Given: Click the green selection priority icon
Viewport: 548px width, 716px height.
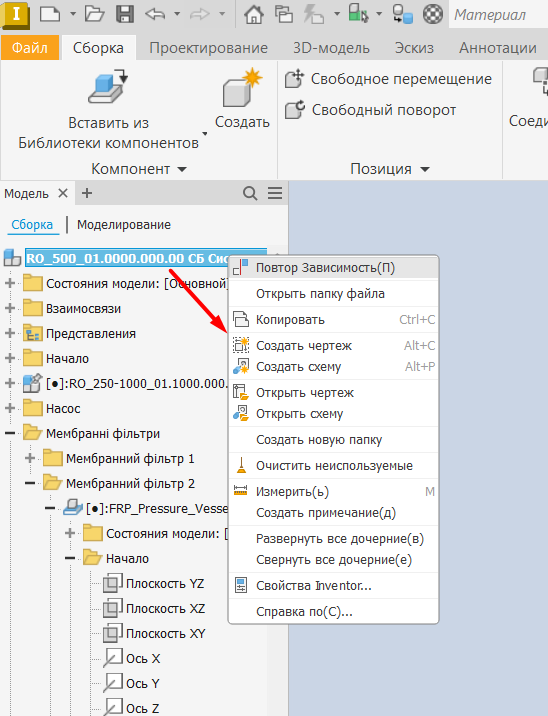Looking at the screenshot, I should pyautogui.click(x=358, y=14).
